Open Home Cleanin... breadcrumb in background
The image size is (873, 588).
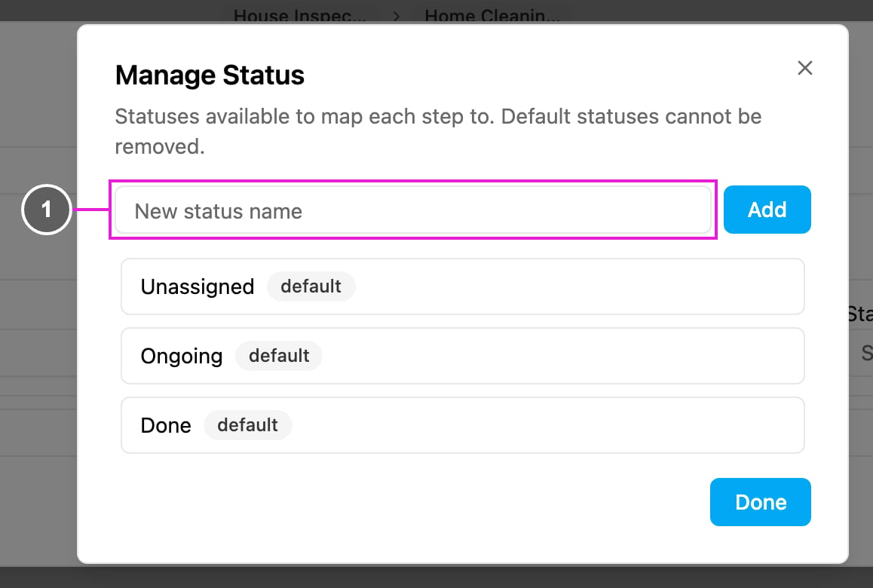492,15
